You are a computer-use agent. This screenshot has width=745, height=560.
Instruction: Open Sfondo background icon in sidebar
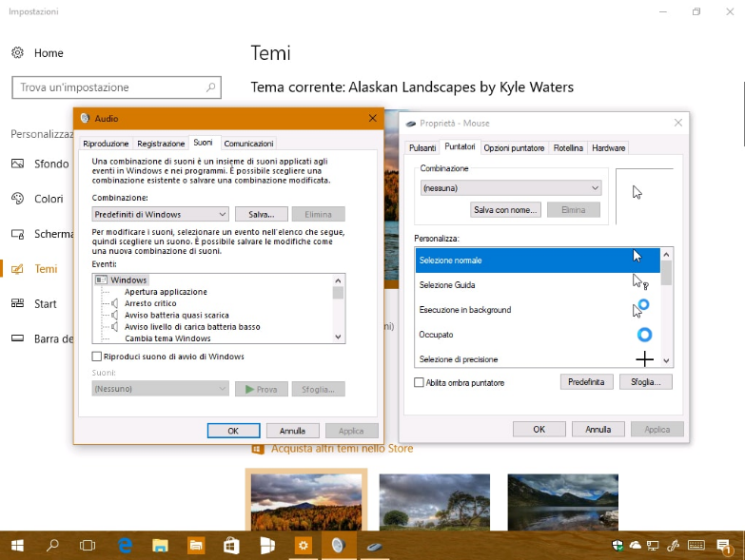[x=17, y=164]
